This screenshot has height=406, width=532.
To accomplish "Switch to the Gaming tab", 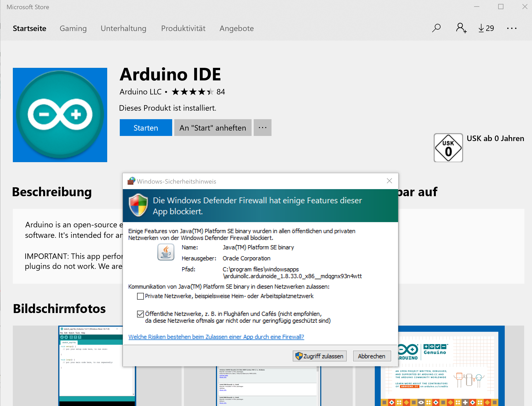I will (73, 28).
